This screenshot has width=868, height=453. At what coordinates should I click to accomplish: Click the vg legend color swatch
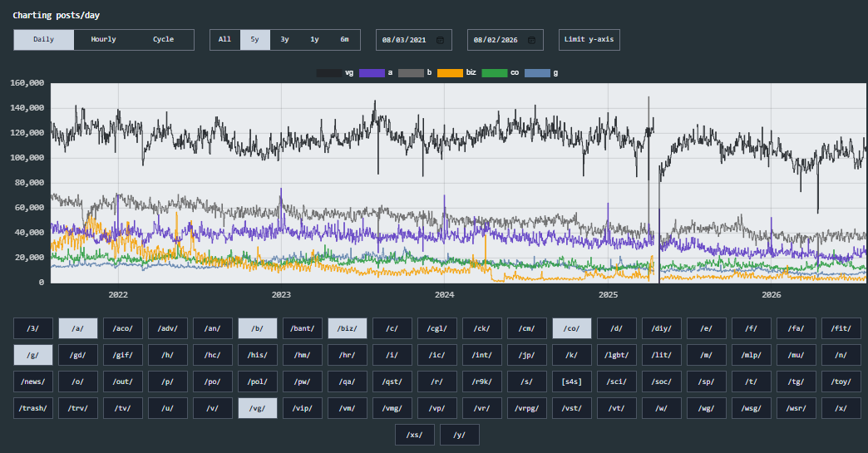click(329, 73)
